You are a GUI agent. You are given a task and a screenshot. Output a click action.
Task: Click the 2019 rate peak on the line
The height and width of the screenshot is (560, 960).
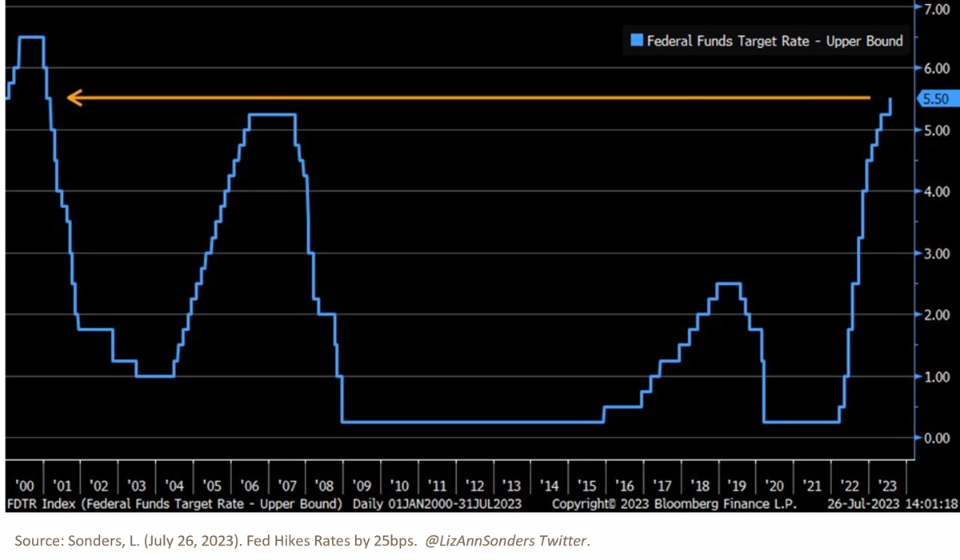(x=728, y=282)
